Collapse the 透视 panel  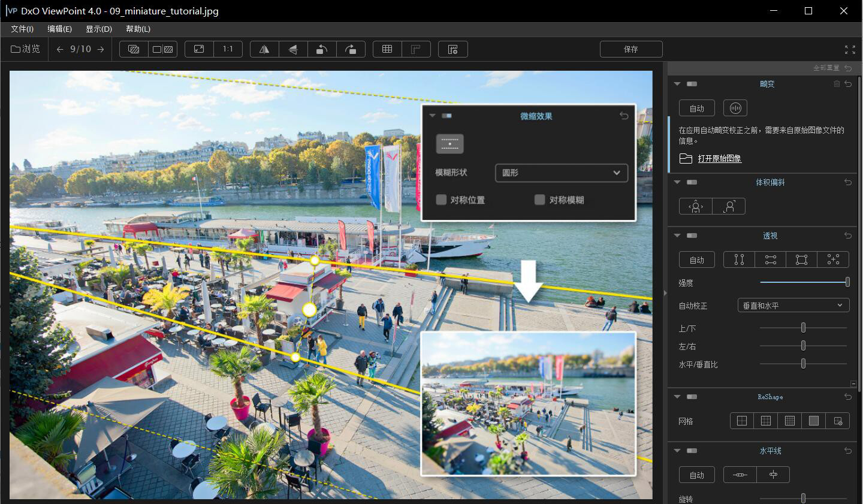point(677,235)
